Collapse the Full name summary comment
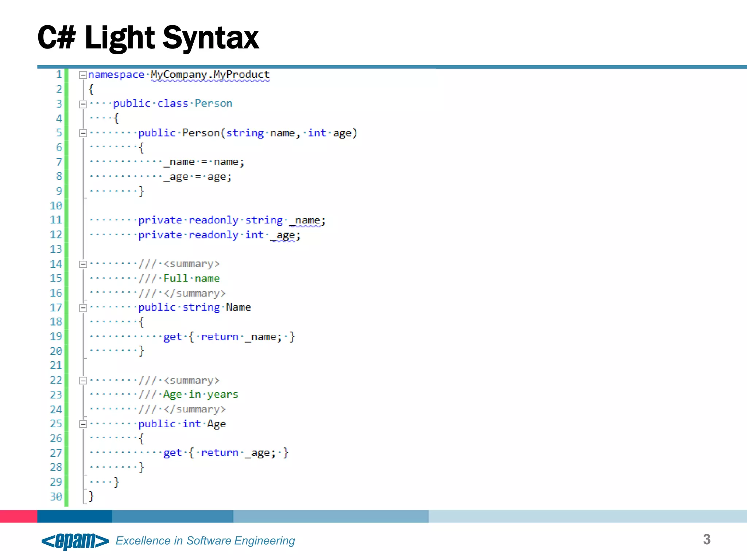The width and height of the screenshot is (747, 560). click(x=83, y=264)
